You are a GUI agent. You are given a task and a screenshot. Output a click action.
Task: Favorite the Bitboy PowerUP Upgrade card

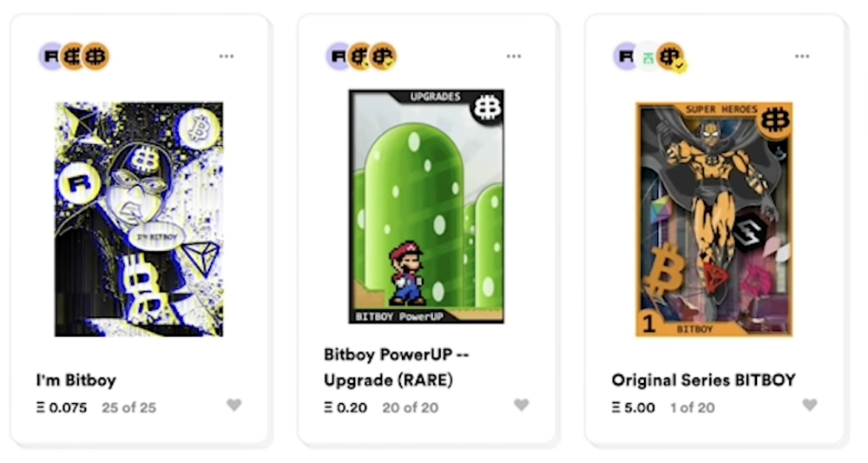521,405
